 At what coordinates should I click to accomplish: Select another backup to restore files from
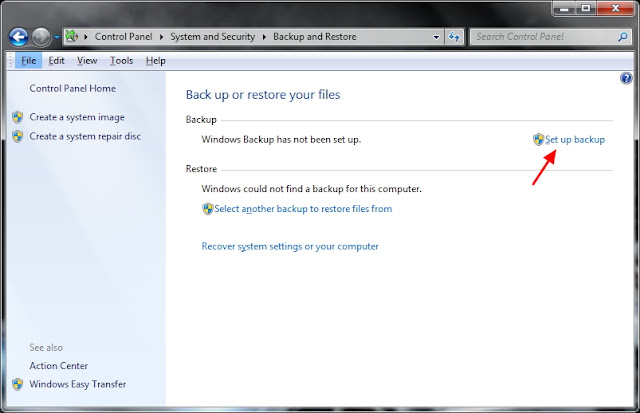pos(303,209)
